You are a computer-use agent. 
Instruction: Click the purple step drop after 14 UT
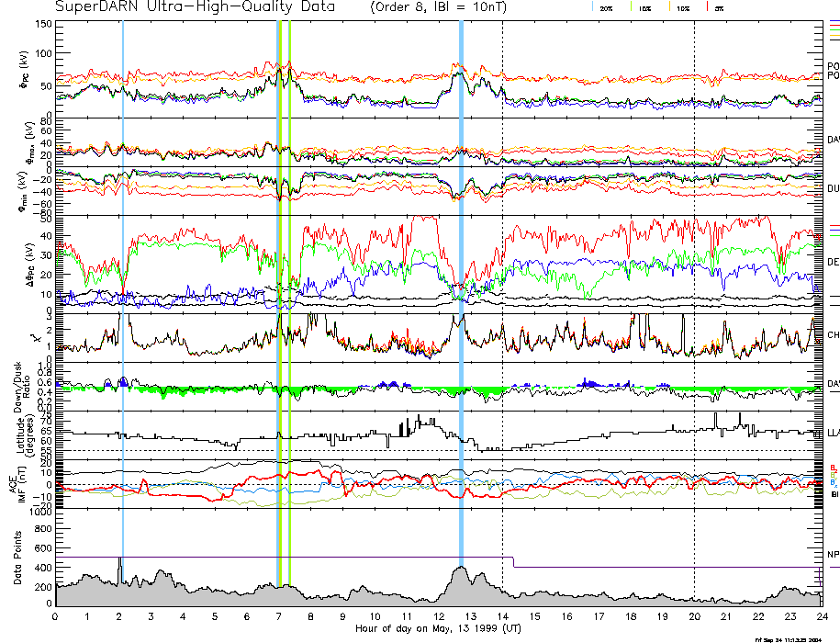pos(514,562)
